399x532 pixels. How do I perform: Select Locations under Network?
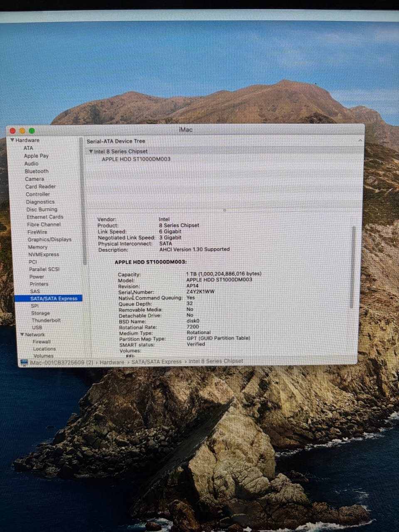tap(44, 349)
